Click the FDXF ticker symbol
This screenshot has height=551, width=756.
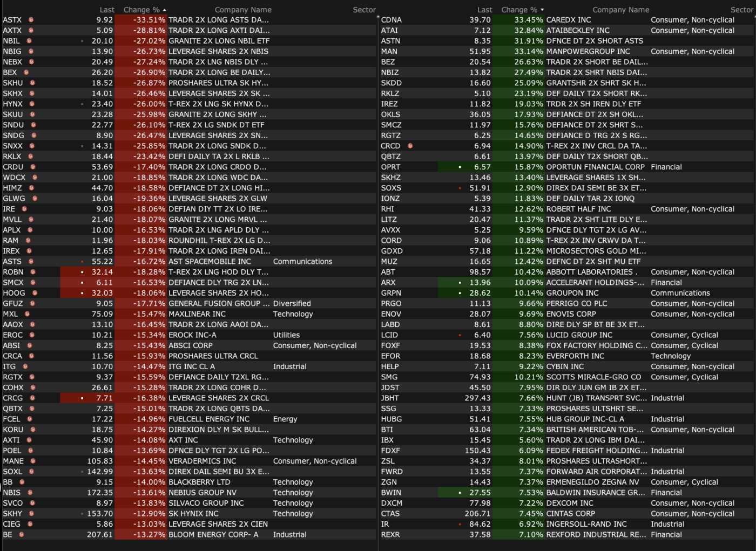click(x=390, y=451)
